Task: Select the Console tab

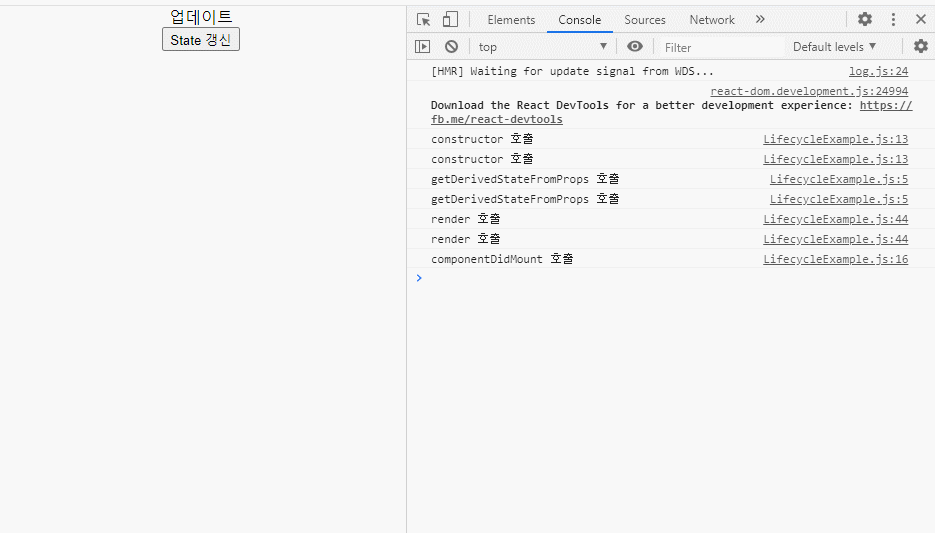Action: tap(580, 20)
